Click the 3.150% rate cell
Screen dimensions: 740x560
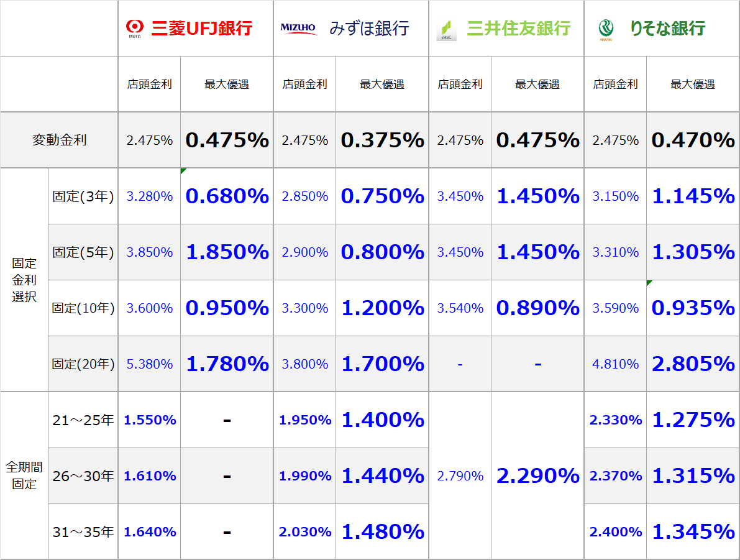tap(615, 196)
